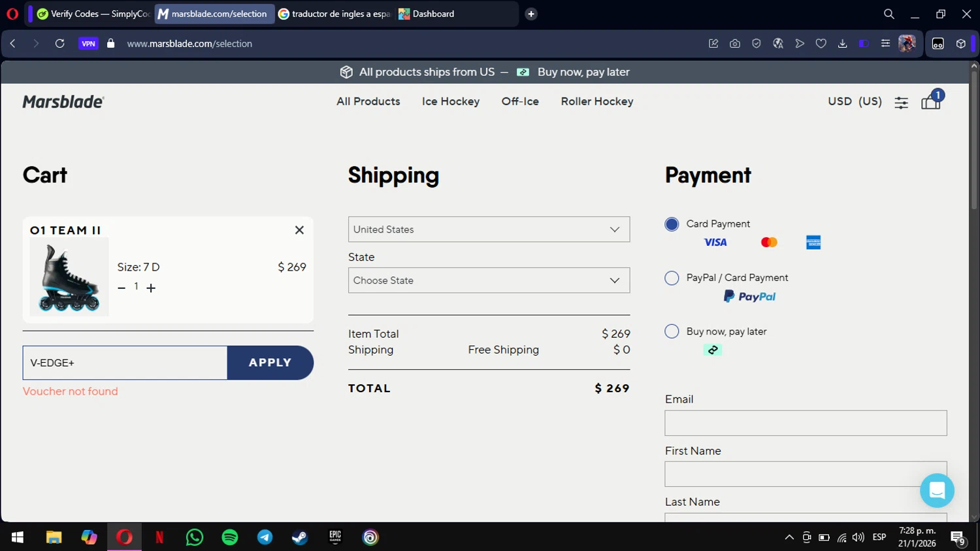Click the APPLY voucher button
This screenshot has height=551, width=980.
click(270, 363)
